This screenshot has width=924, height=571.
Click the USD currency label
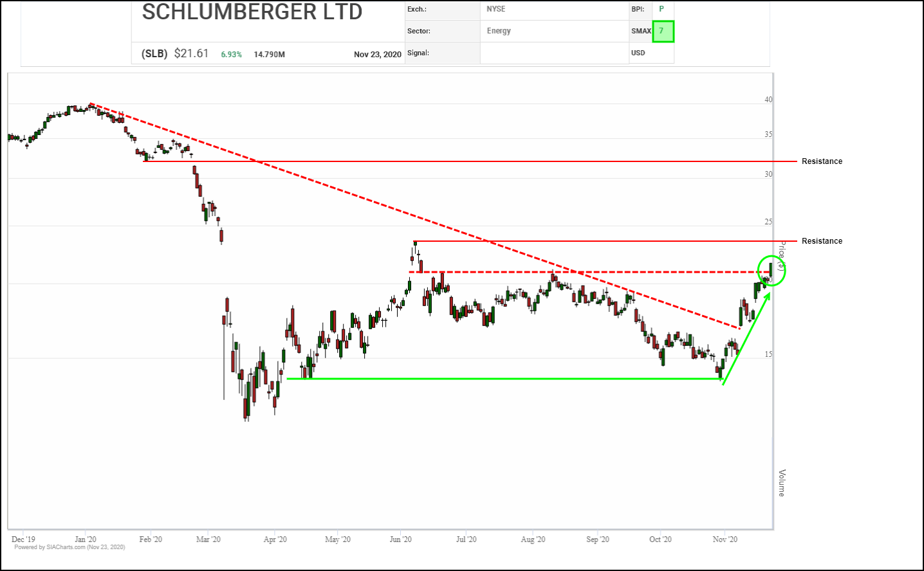coord(638,53)
